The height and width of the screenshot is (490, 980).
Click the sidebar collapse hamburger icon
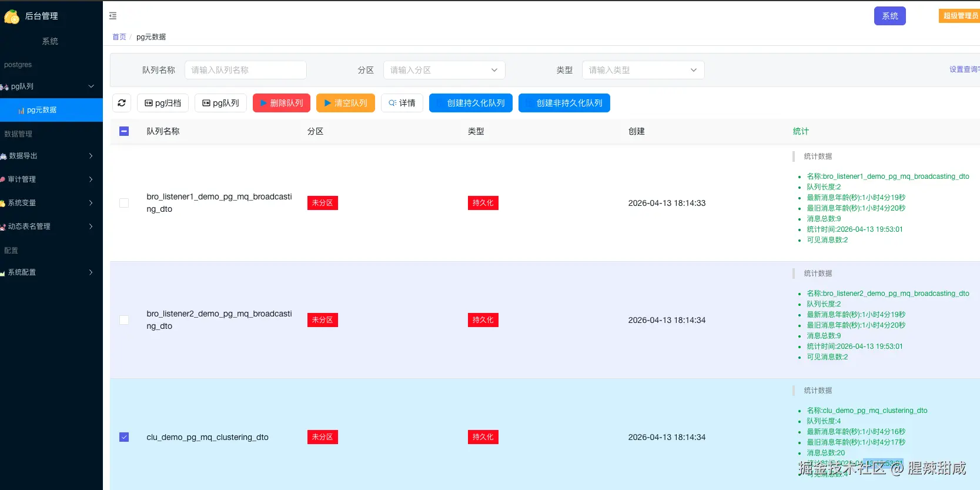(x=113, y=16)
